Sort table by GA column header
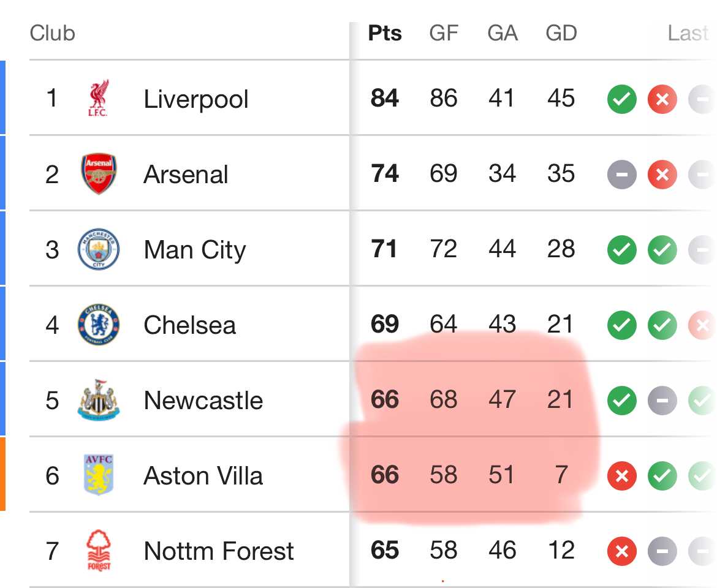The height and width of the screenshot is (588, 717). [502, 33]
